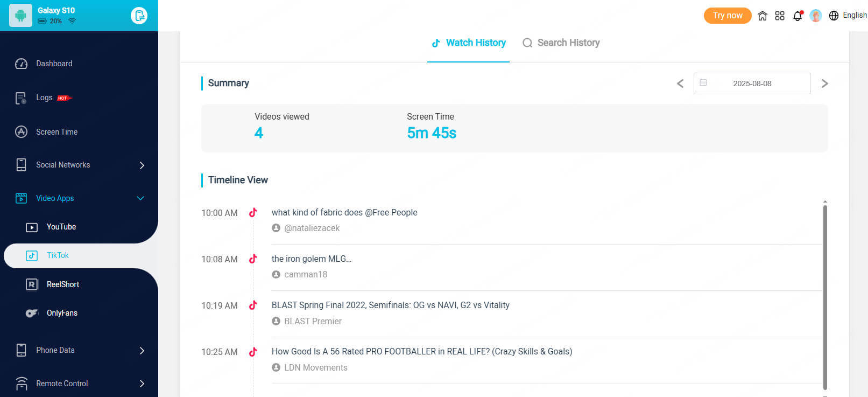Click the Video Apps clapper icon
Screen dimensions: 868x397
coord(21,198)
